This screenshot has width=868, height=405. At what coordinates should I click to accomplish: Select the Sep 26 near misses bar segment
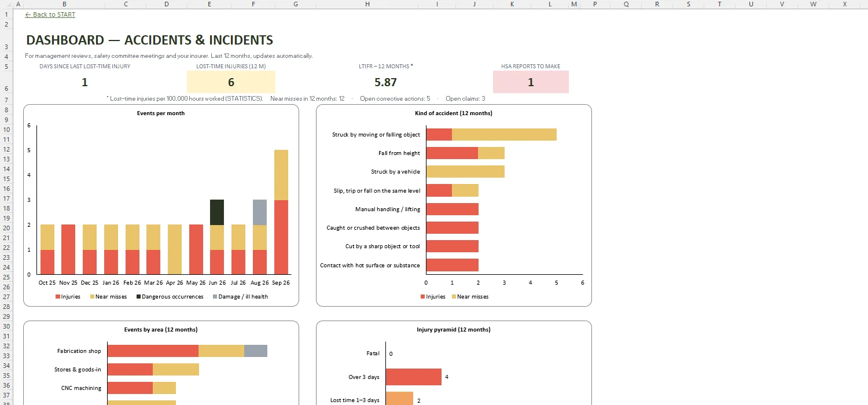281,175
